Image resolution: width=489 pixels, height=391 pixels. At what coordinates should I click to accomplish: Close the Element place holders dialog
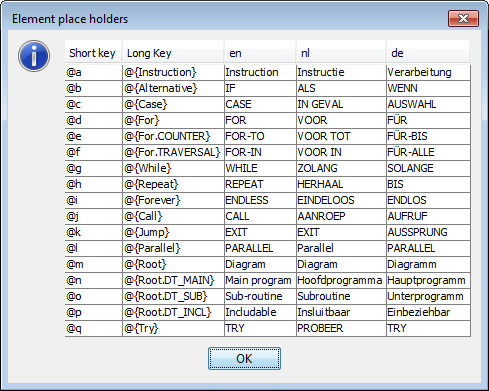click(x=463, y=18)
